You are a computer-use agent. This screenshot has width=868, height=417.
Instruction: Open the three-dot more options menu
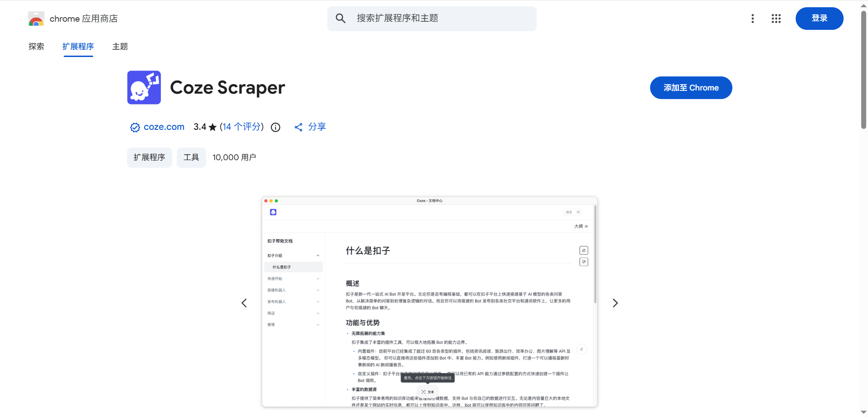(x=753, y=19)
